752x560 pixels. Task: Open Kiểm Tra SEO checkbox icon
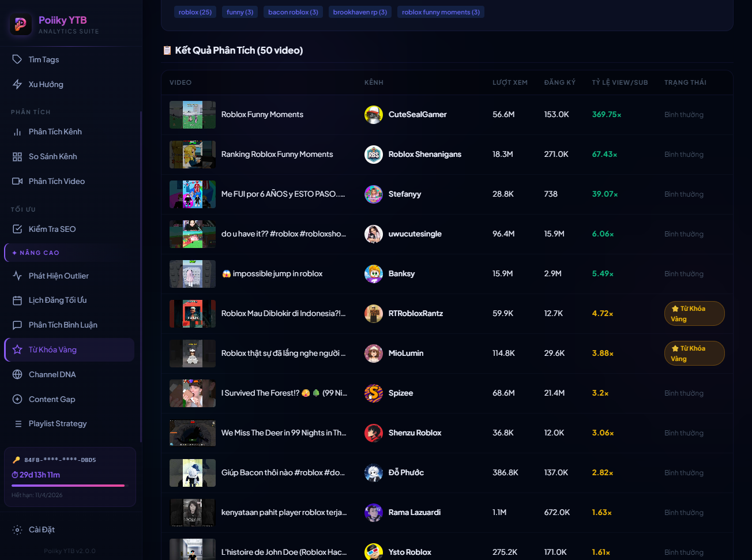coord(17,229)
